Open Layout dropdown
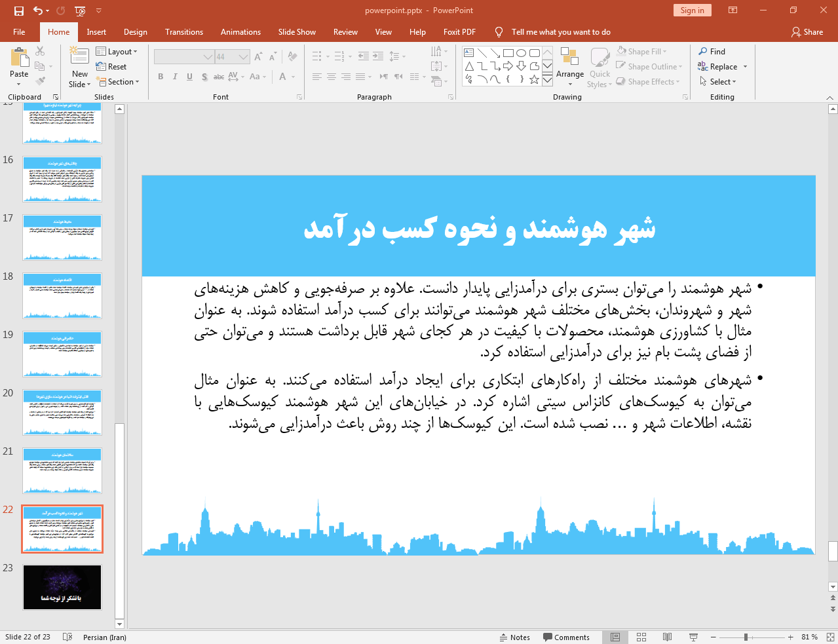 (x=117, y=51)
